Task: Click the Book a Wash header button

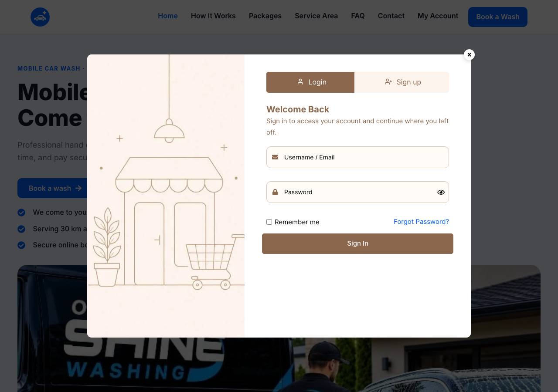Action: [498, 17]
